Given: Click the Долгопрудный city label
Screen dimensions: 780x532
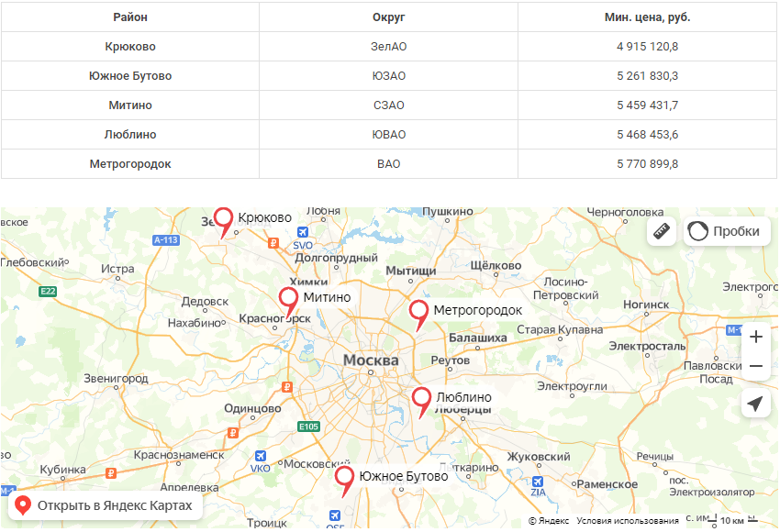Looking at the screenshot, I should tap(336, 258).
